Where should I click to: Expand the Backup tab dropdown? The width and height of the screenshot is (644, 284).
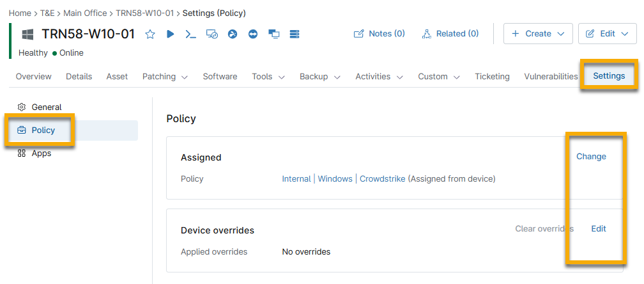[x=323, y=77]
